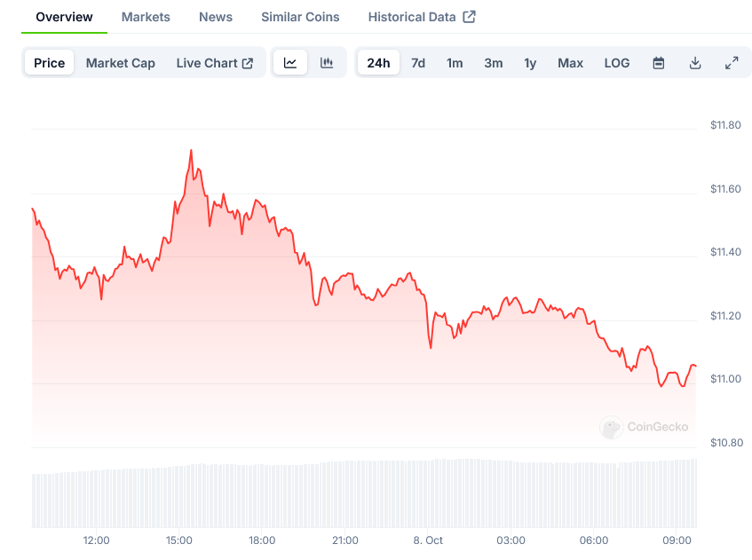Screen dimensions: 752x560
Task: Go to the News tab
Action: (x=216, y=17)
